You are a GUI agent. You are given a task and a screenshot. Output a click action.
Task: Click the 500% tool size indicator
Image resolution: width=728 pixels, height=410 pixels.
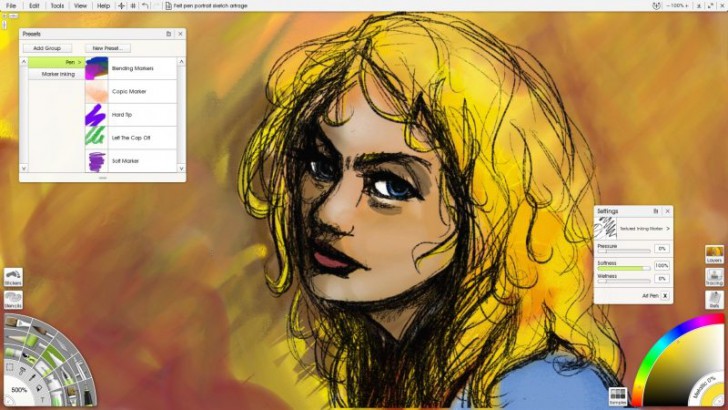click(19, 390)
